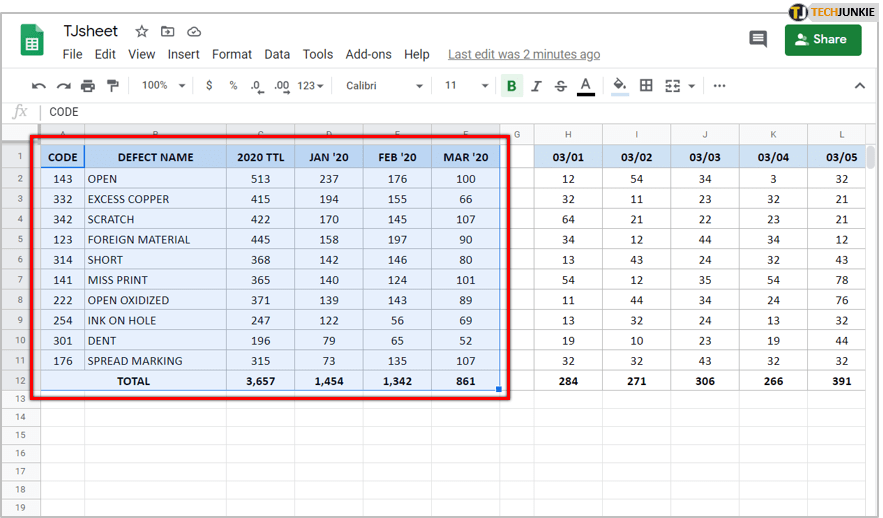
Task: Open the Calibri font dropdown
Action: point(383,86)
